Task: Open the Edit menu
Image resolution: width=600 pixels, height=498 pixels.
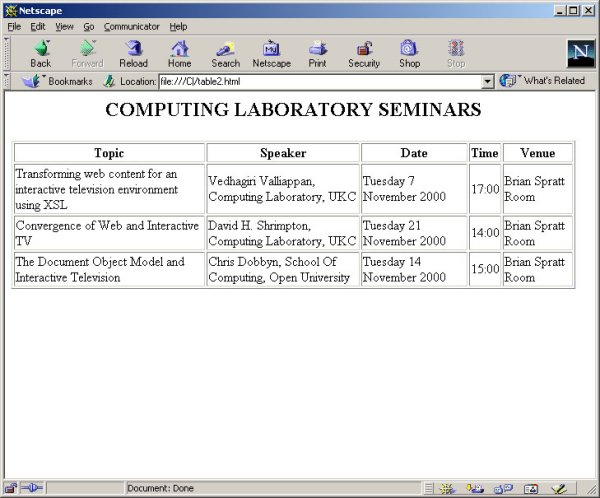Action: click(x=38, y=26)
